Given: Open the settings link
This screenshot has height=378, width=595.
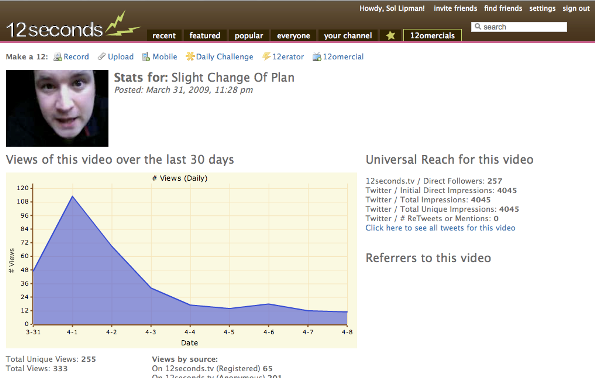Looking at the screenshot, I should pos(542,8).
